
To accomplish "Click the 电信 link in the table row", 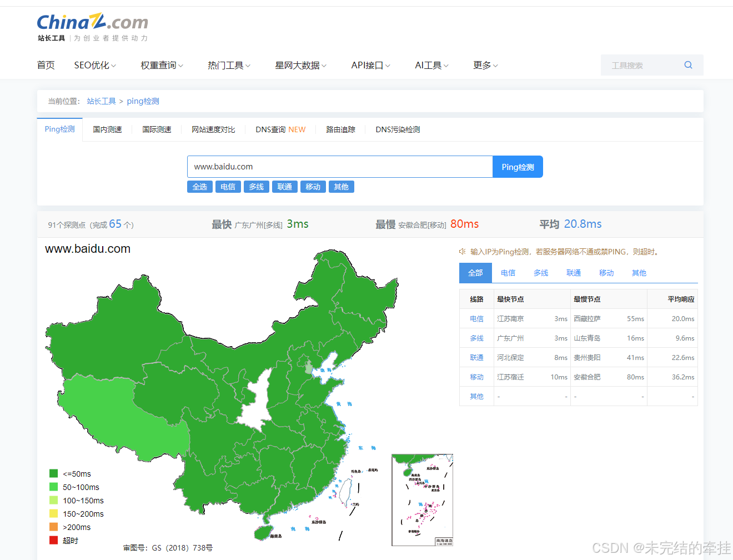I will pos(476,319).
